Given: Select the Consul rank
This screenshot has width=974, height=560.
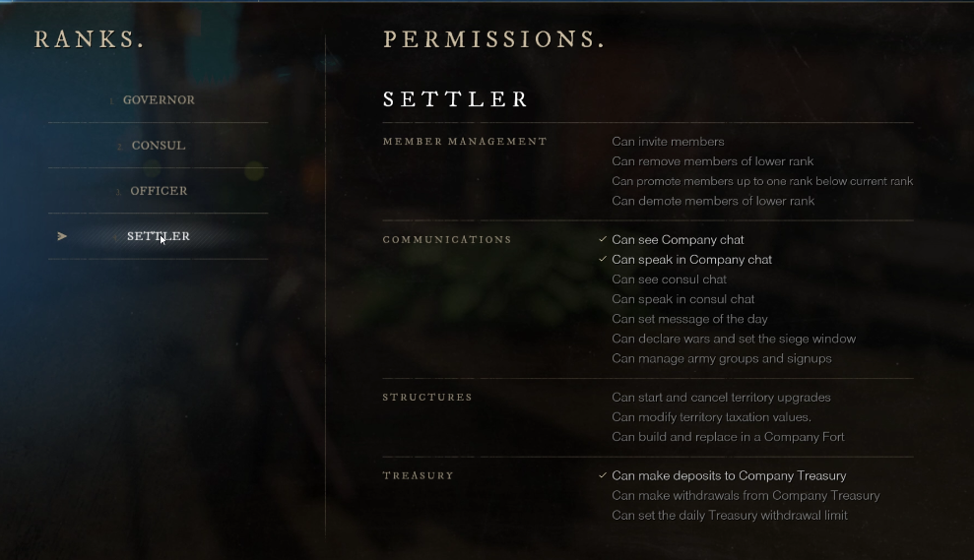Looking at the screenshot, I should point(159,146).
